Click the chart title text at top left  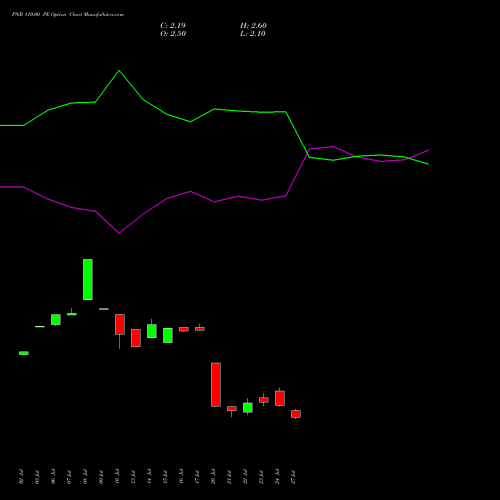(x=68, y=15)
